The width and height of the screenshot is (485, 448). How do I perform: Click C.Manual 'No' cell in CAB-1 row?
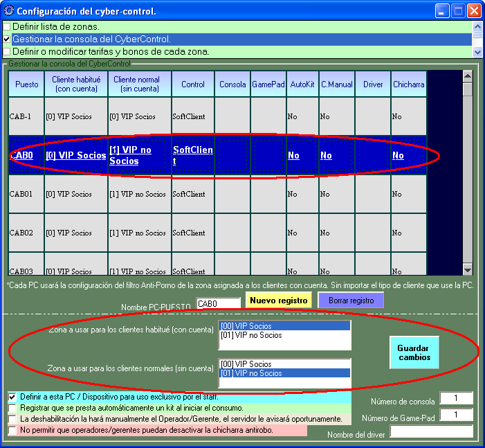(x=337, y=116)
